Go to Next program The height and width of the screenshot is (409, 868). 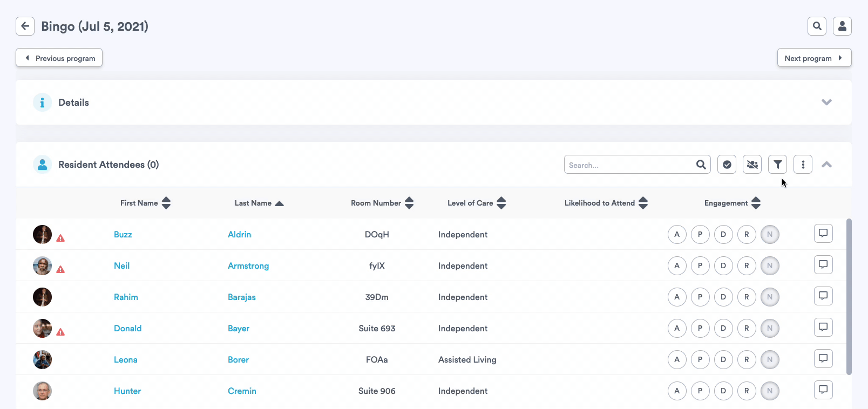(814, 58)
